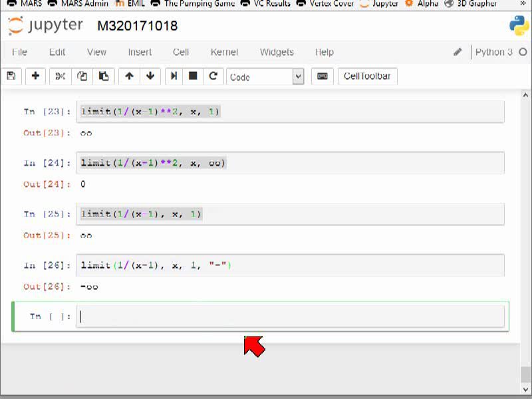Viewport: 532px width, 399px height.
Task: Open the View menu
Action: 96,52
